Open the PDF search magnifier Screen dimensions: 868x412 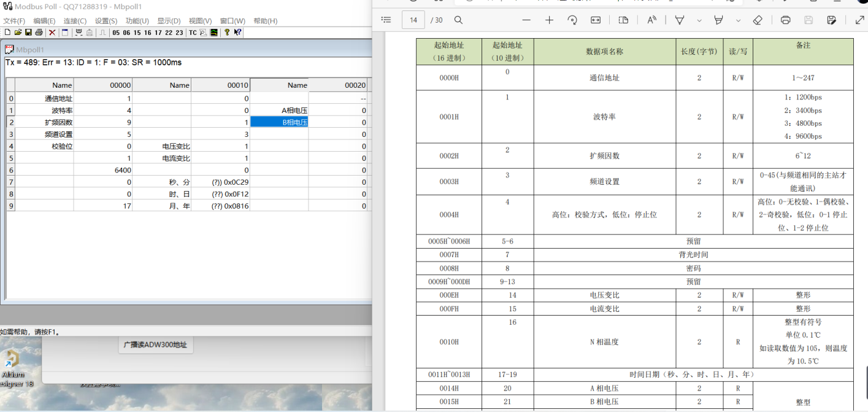[458, 20]
